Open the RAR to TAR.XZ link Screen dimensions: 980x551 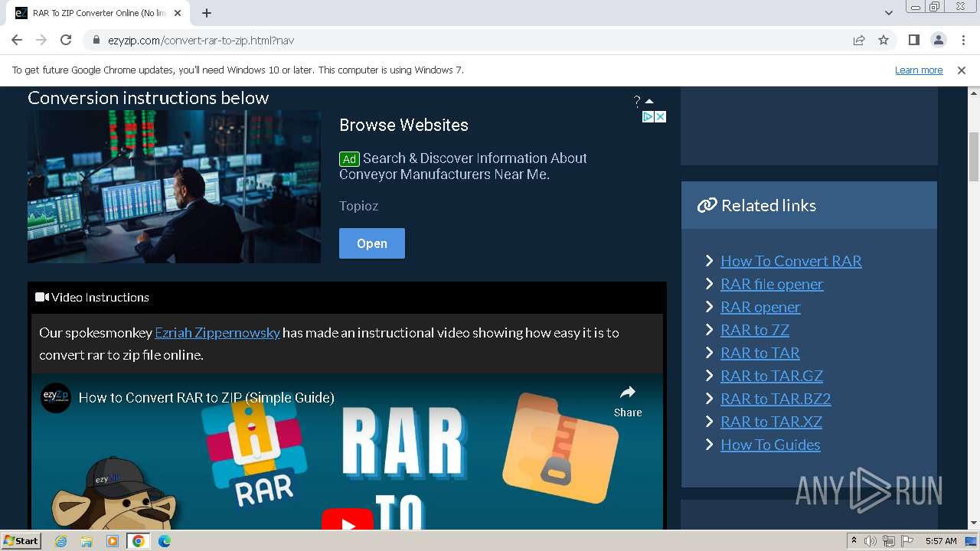click(x=771, y=422)
